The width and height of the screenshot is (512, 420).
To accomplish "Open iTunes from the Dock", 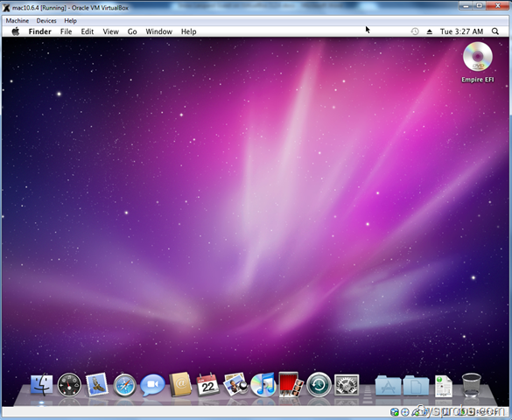I will [263, 384].
